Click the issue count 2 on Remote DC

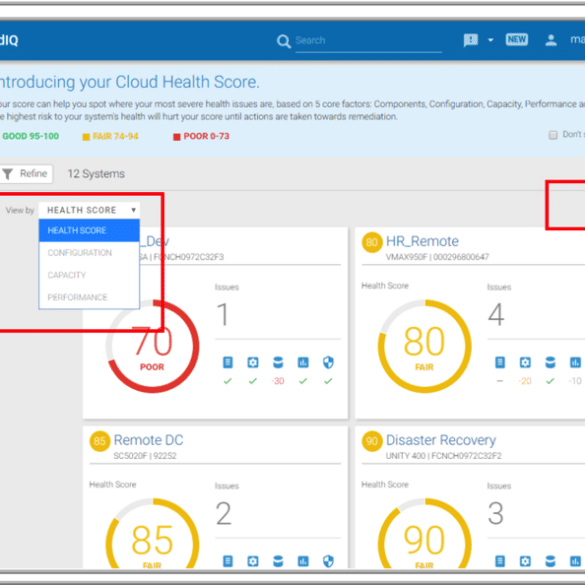click(x=224, y=513)
